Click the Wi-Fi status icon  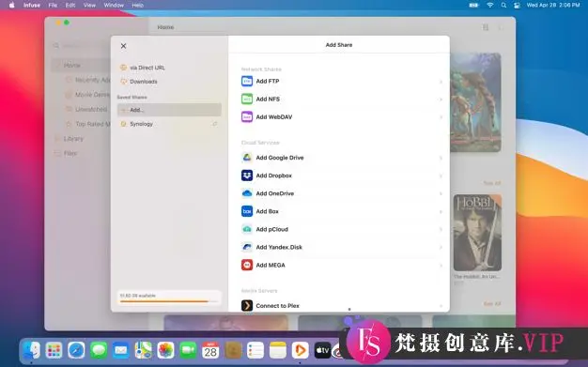(490, 6)
